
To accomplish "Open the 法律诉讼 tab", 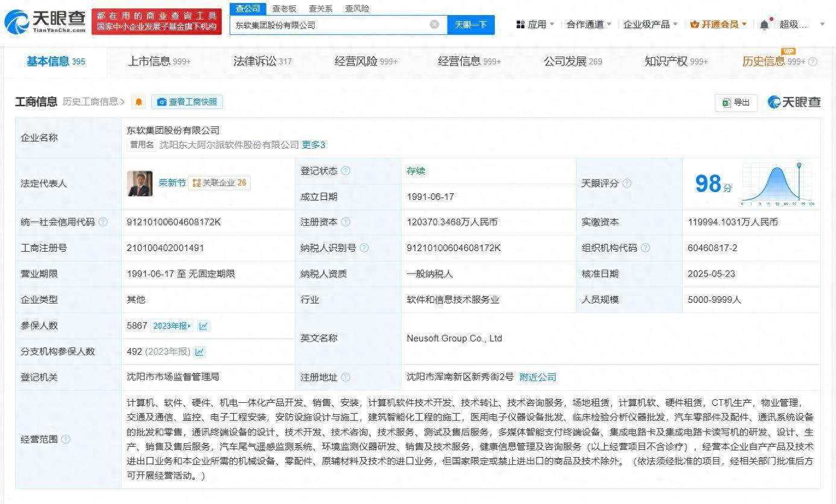I will pyautogui.click(x=262, y=61).
